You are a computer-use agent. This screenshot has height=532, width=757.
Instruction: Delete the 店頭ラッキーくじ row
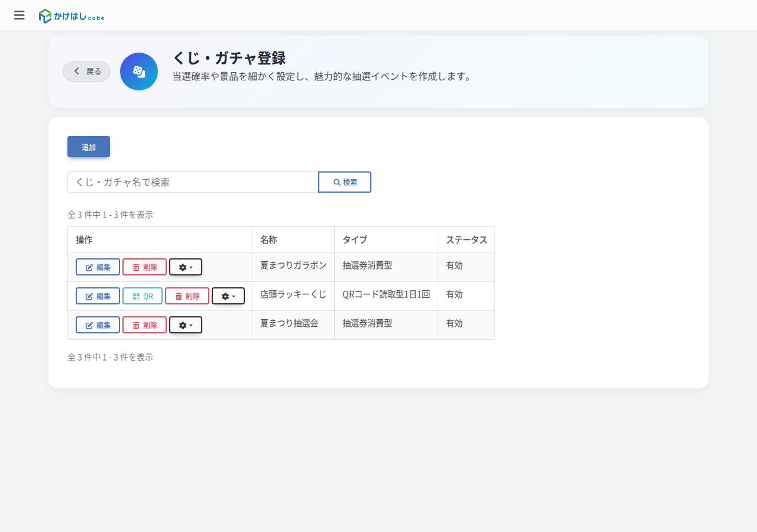click(x=187, y=296)
